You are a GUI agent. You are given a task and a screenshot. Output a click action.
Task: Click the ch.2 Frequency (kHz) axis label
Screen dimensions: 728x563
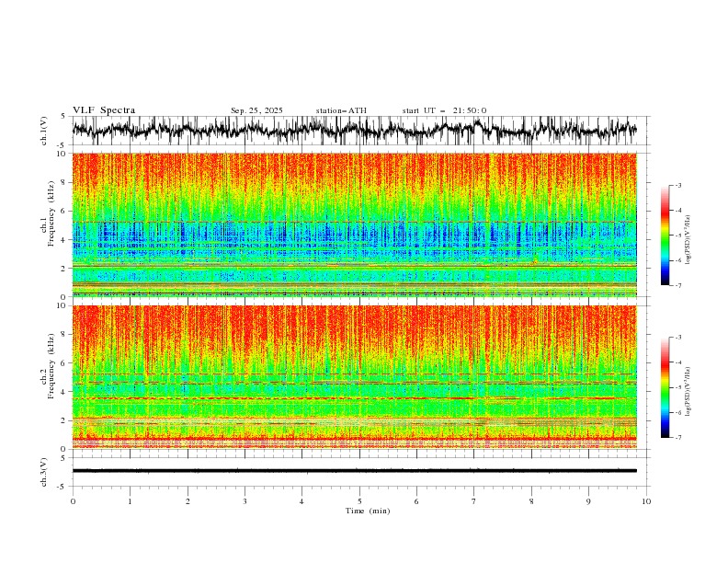(x=47, y=365)
